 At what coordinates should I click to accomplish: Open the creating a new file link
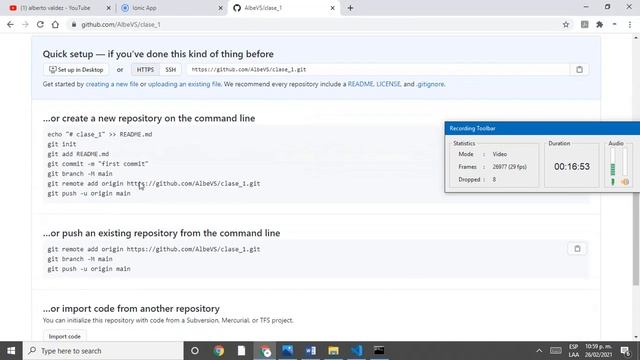coord(112,84)
